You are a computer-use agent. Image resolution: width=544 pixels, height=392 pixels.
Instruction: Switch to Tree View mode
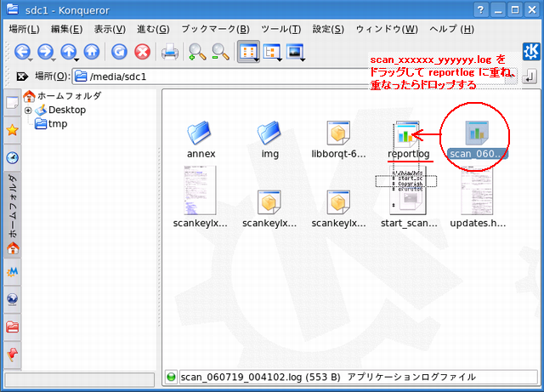coord(271,52)
